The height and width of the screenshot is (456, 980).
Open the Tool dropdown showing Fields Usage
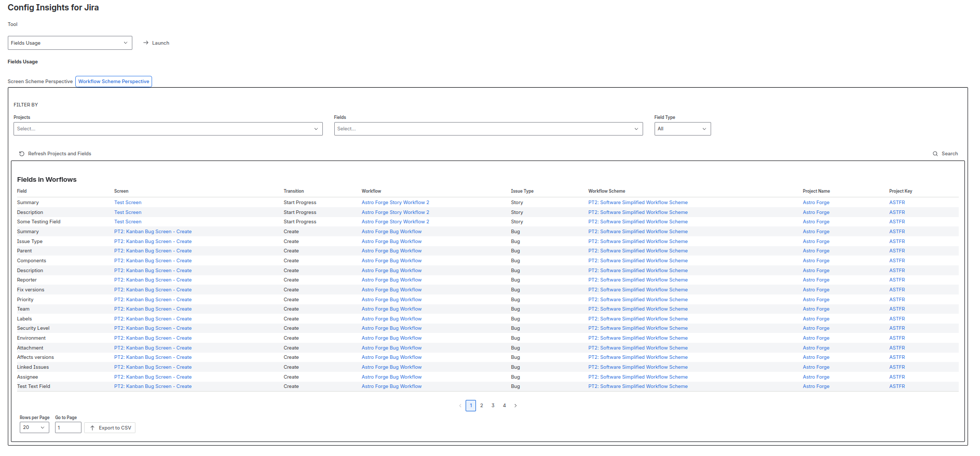(70, 43)
